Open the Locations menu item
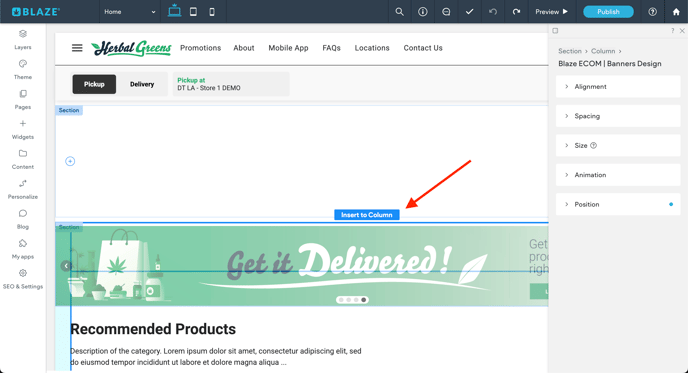Viewport: 688px width, 373px height. (x=372, y=48)
